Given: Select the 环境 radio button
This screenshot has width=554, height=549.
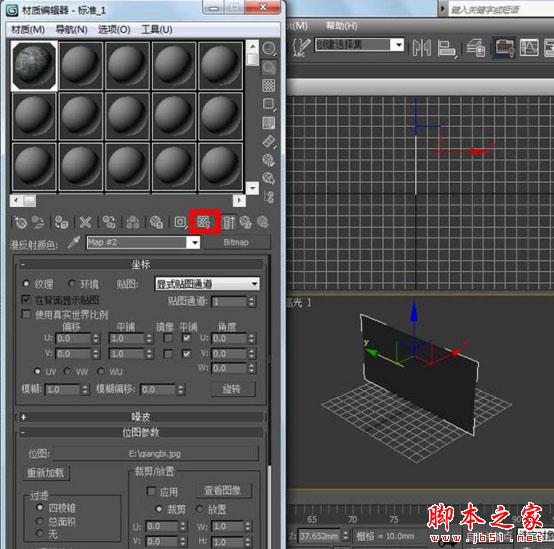Looking at the screenshot, I should pos(72,284).
